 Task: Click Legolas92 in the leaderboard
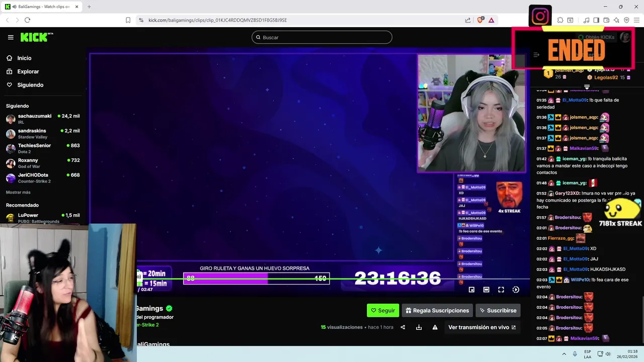pyautogui.click(x=606, y=77)
